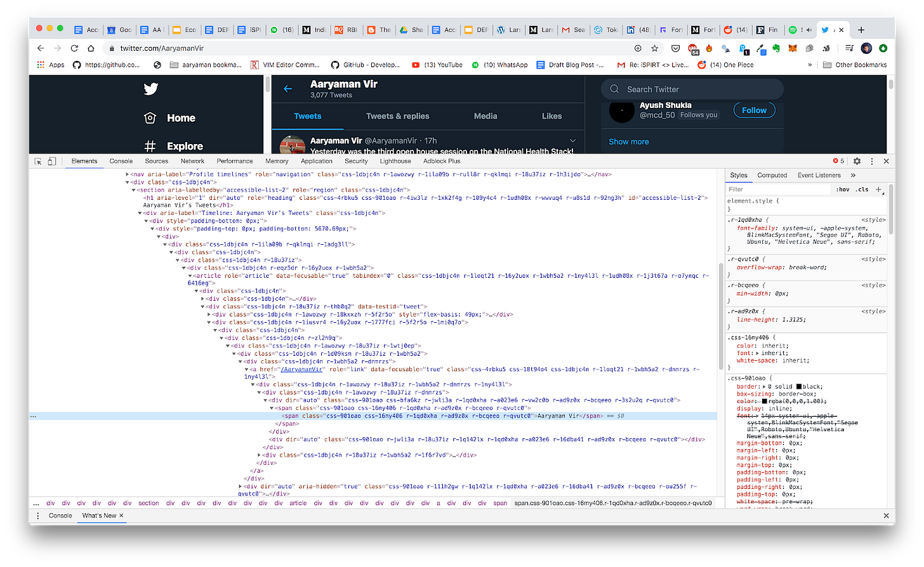Open a new tab with plus button
The image size is (924, 567).
coord(861,30)
